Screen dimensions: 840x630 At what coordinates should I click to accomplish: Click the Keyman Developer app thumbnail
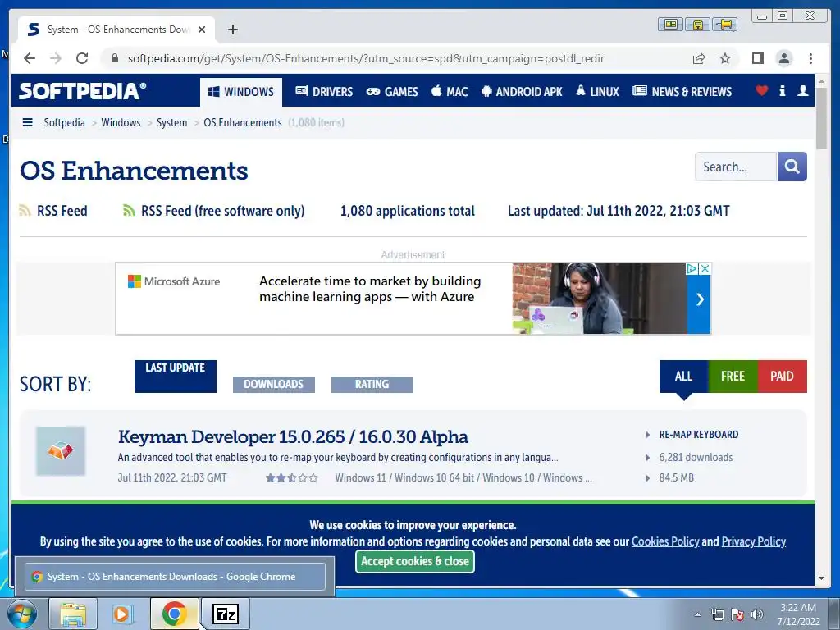(x=61, y=451)
